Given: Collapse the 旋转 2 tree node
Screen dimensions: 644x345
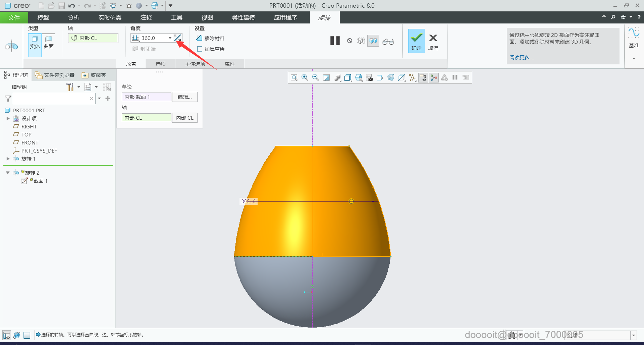Looking at the screenshot, I should pyautogui.click(x=8, y=173).
